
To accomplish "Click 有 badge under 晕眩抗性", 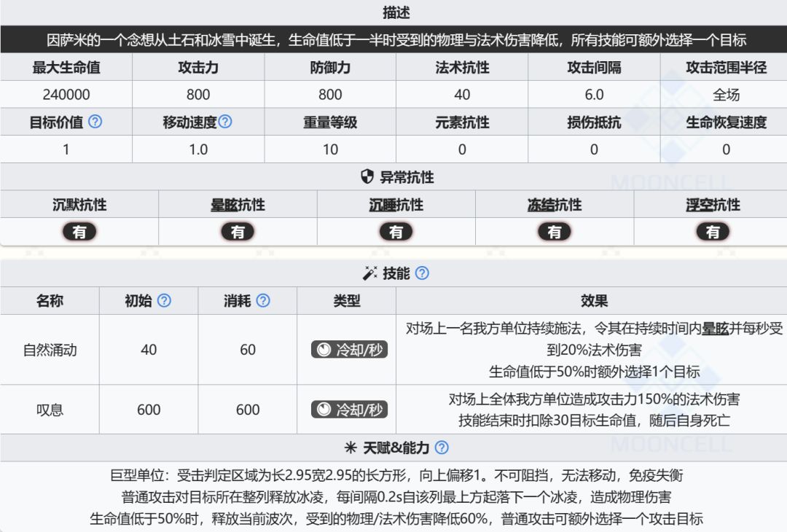I will 238,232.
